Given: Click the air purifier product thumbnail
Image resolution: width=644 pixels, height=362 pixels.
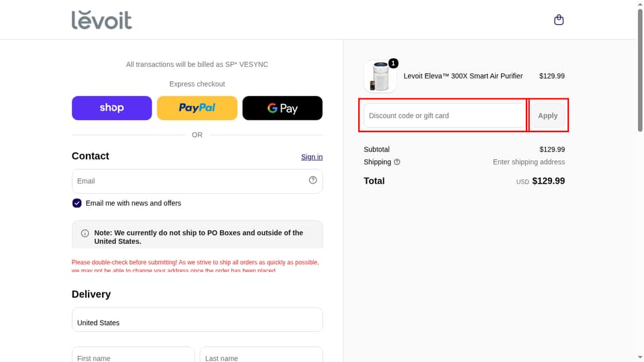Looking at the screenshot, I should pos(380,76).
